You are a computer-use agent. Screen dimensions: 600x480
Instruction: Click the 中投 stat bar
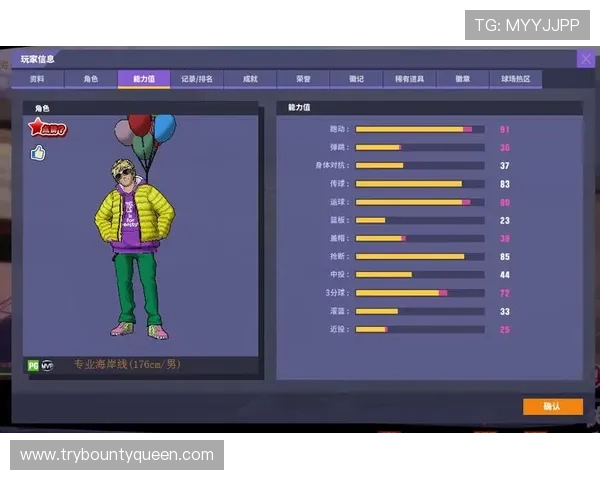[x=420, y=274]
